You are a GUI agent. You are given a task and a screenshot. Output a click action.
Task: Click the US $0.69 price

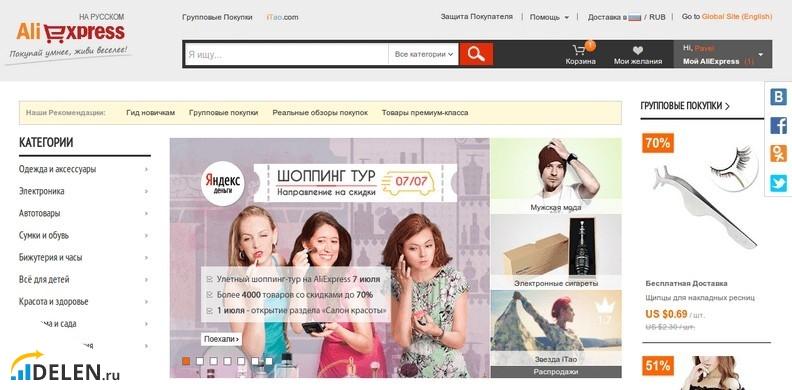[x=666, y=314]
